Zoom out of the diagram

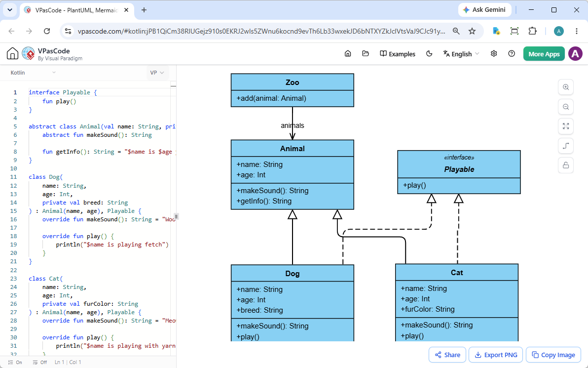566,107
